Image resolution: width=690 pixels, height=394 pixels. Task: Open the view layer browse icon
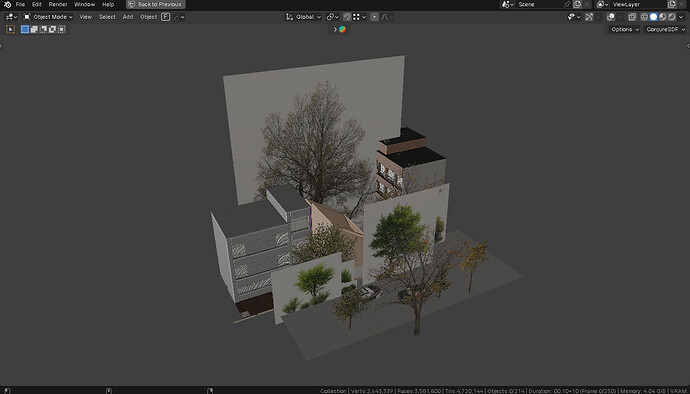tap(602, 4)
